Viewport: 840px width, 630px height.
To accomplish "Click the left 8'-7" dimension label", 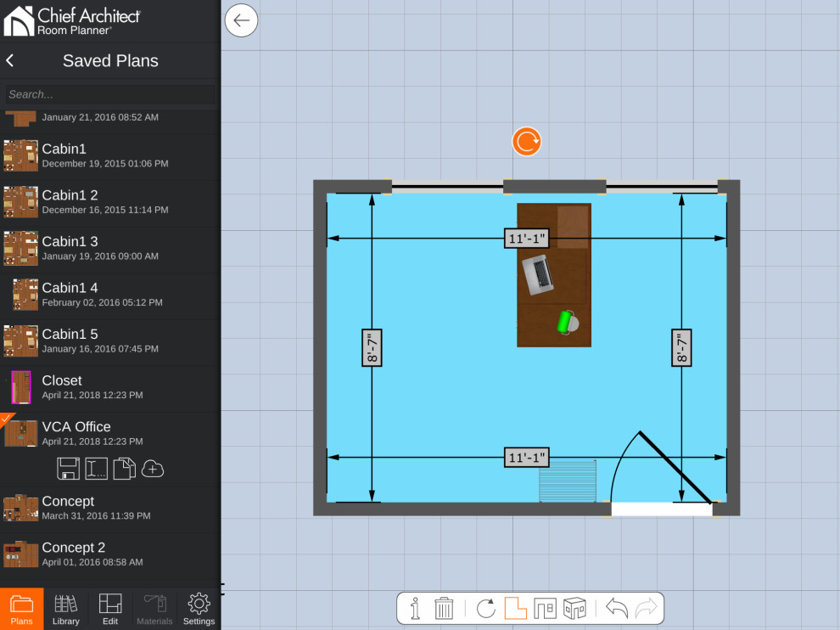I will [372, 347].
